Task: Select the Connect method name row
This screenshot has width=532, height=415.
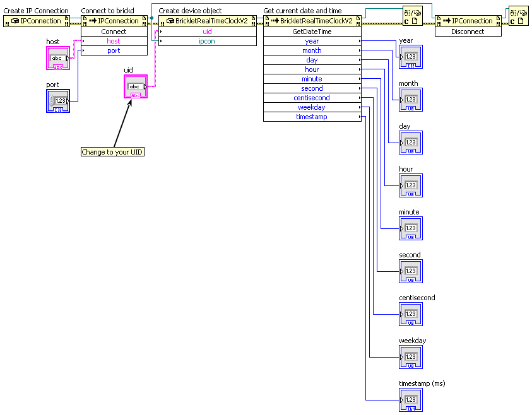Action: click(x=114, y=32)
